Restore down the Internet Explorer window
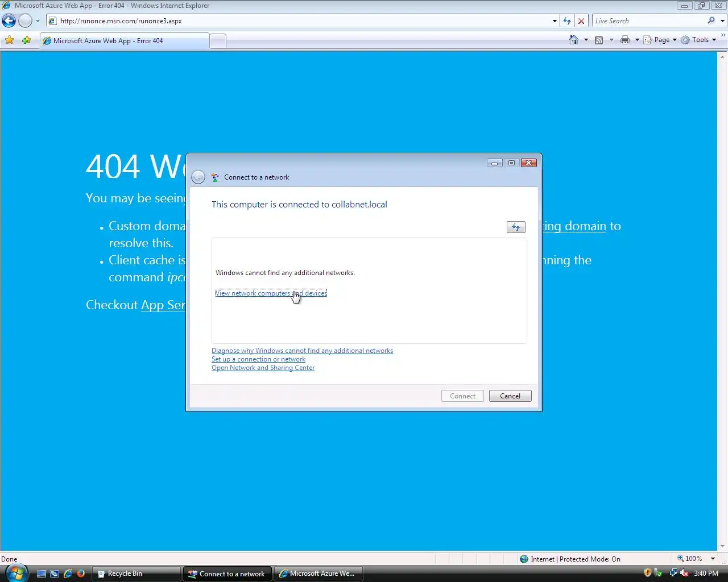The image size is (728, 582). pos(701,6)
